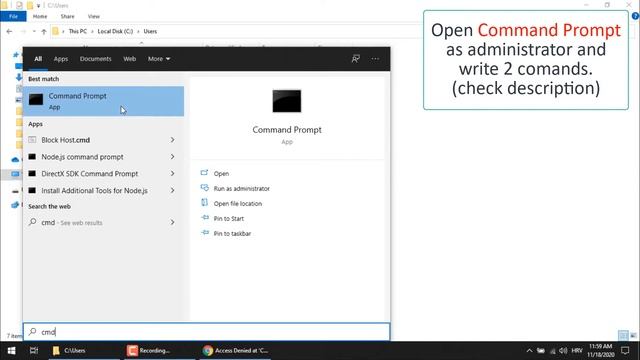
Task: Open the File tab in Explorer
Action: click(x=13, y=16)
